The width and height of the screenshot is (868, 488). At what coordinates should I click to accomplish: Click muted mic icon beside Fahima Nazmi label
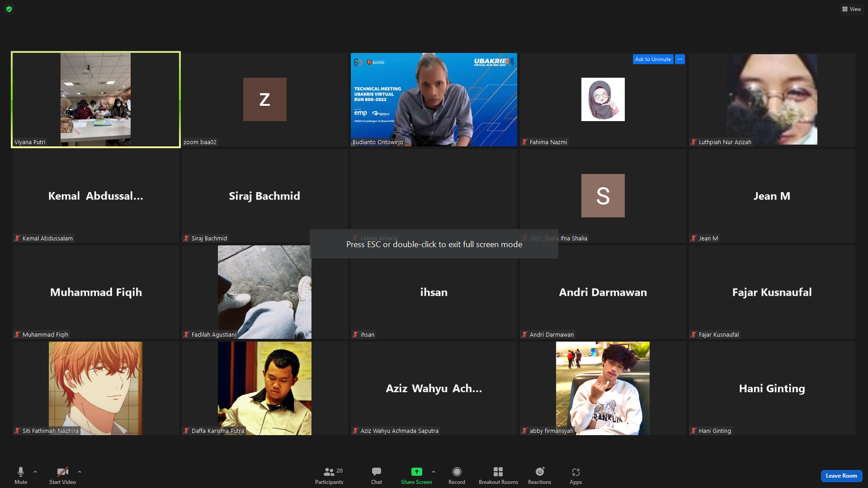[524, 142]
